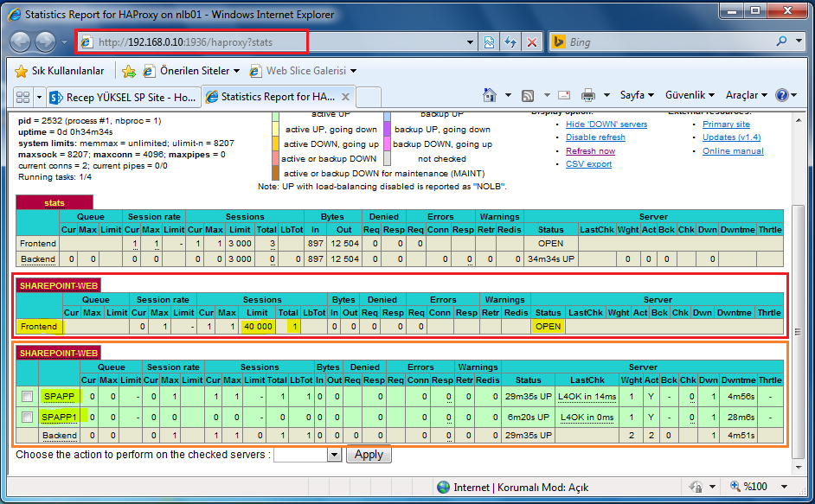Viewport: 815px width, 504px height.
Task: Click the SPAPP1 server name
Action: pyautogui.click(x=59, y=418)
